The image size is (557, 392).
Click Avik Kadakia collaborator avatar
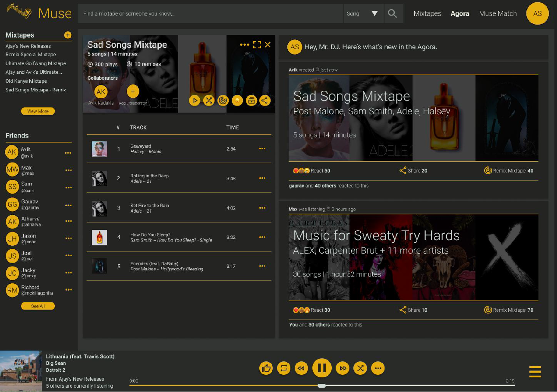101,91
